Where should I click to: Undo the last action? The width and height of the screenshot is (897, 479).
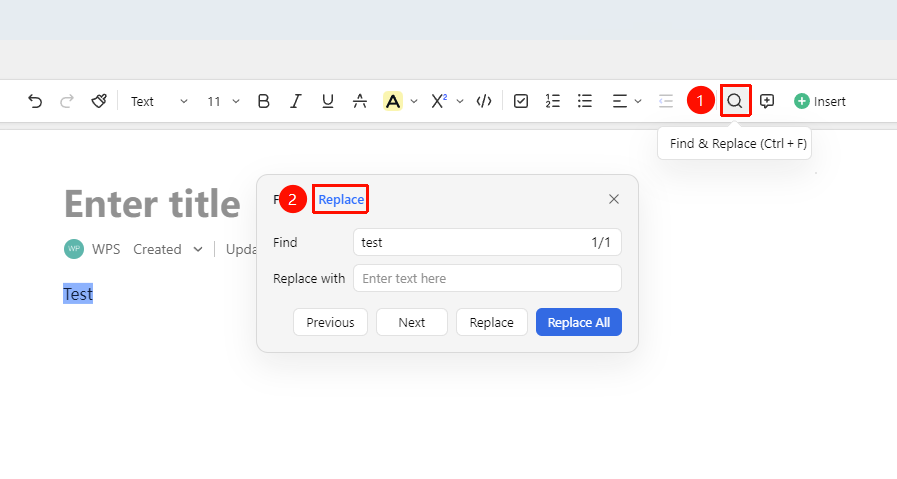[x=35, y=101]
